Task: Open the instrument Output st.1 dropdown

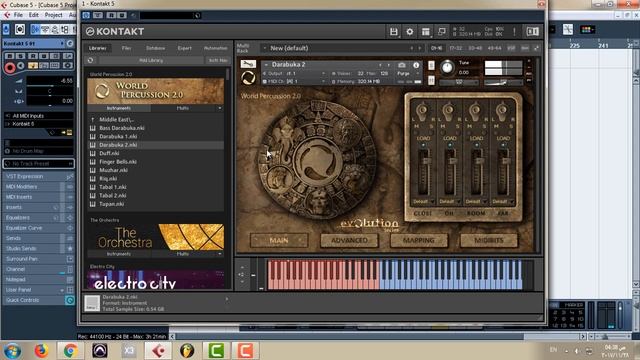Action: [294, 73]
